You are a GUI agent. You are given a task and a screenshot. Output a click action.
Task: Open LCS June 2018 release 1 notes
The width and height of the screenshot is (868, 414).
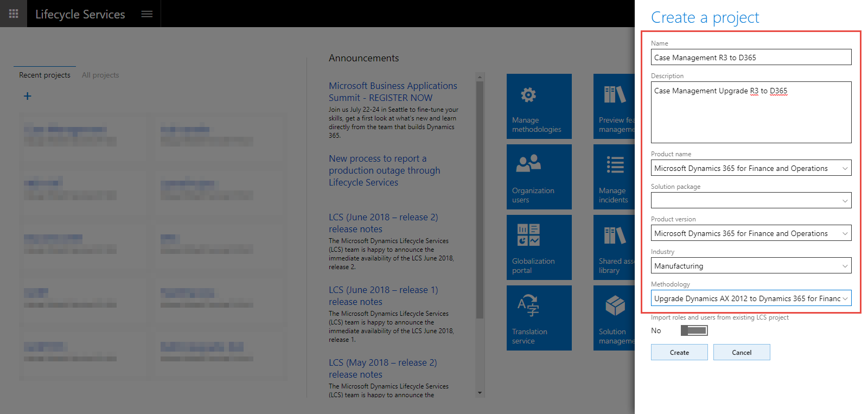(x=383, y=296)
